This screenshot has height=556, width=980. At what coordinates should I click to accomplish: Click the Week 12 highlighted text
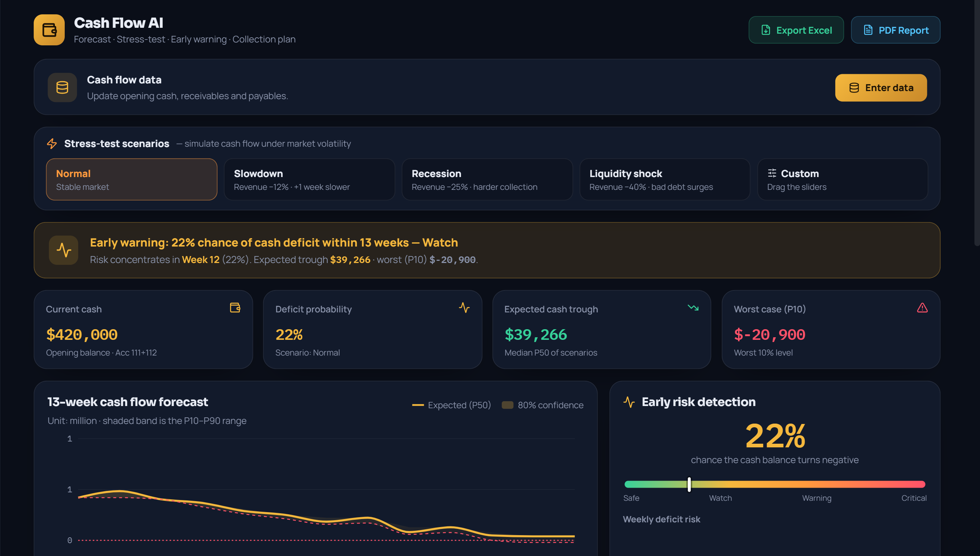201,260
